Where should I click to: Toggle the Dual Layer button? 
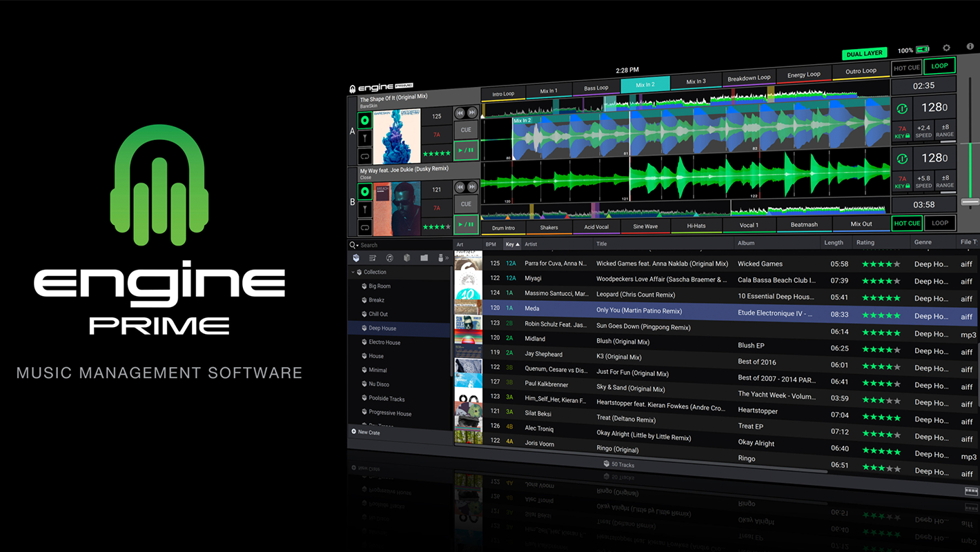tap(864, 53)
